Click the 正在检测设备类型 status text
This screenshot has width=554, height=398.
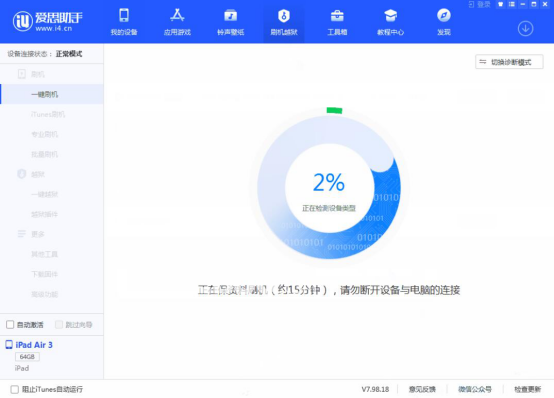tap(329, 208)
